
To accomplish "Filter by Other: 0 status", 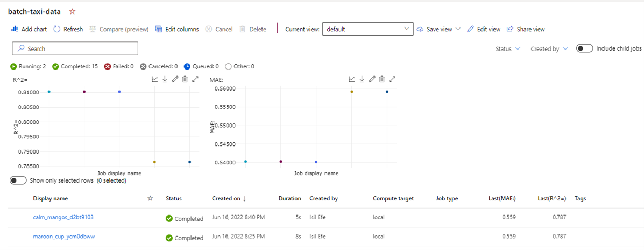I will pos(240,66).
